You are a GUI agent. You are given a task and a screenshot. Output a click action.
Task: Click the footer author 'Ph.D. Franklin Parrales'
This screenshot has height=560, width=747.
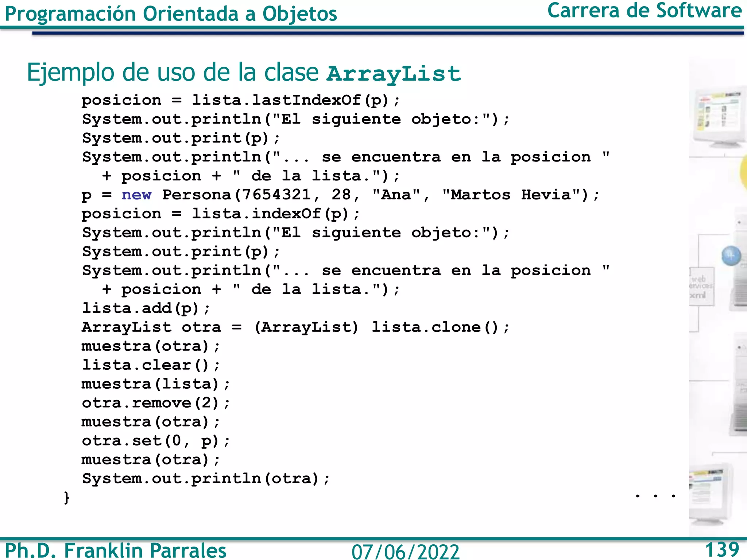[116, 550]
